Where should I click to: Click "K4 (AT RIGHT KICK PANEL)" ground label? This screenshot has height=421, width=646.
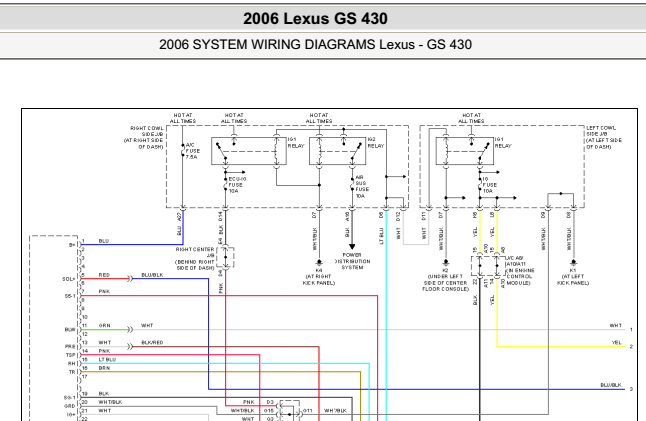pyautogui.click(x=319, y=276)
